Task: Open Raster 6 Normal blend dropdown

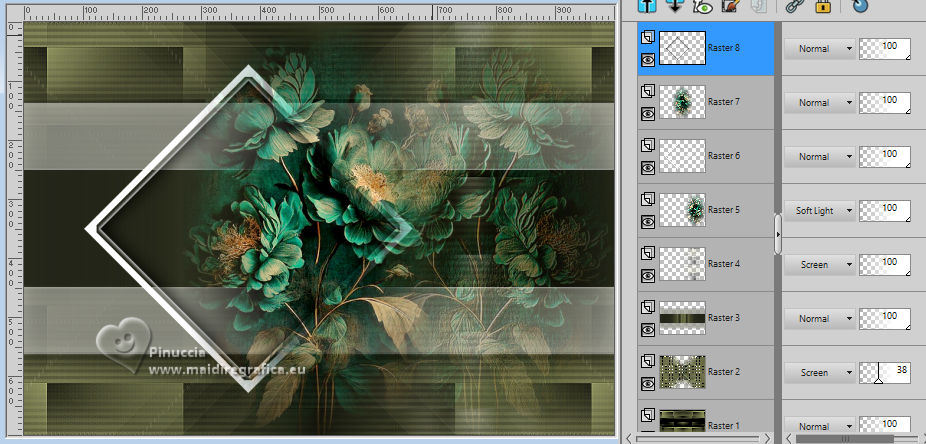Action: click(820, 156)
